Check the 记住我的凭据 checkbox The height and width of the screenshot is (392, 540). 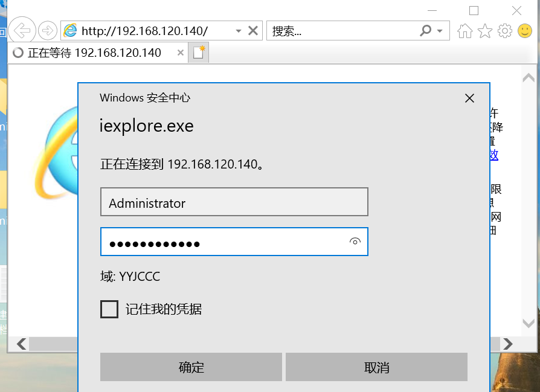point(109,310)
